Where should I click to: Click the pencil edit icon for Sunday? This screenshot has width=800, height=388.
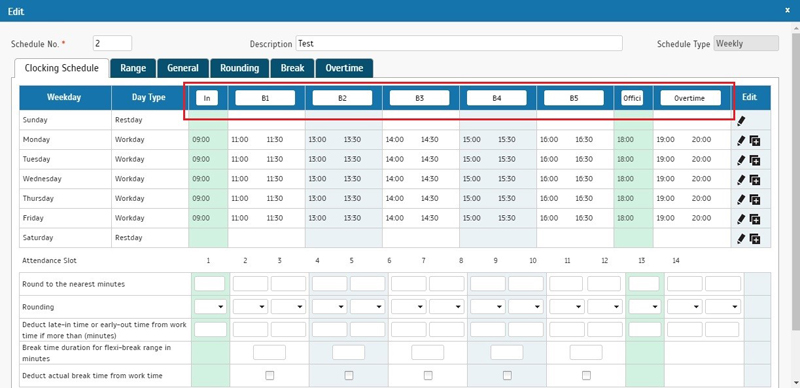point(741,121)
